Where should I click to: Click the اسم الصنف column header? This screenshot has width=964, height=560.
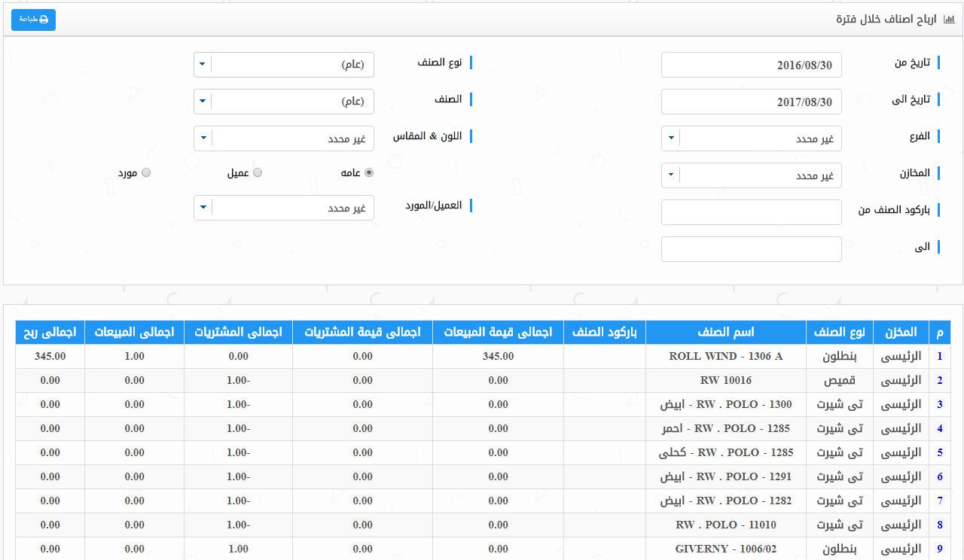(725, 332)
